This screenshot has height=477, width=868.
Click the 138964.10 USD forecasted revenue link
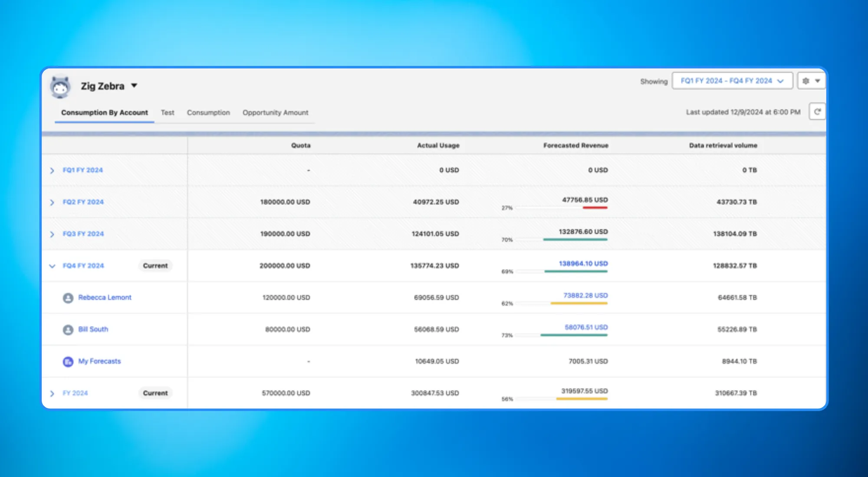583,264
